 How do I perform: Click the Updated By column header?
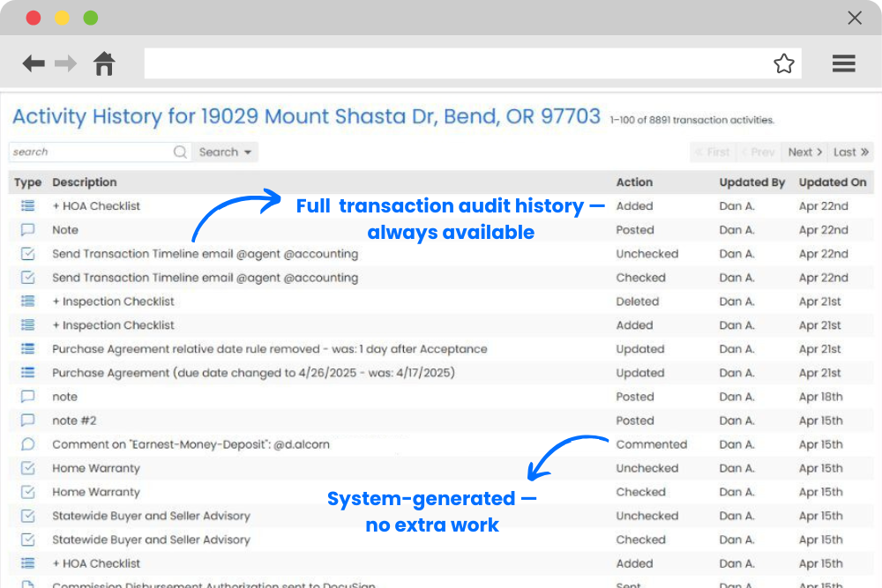[752, 182]
